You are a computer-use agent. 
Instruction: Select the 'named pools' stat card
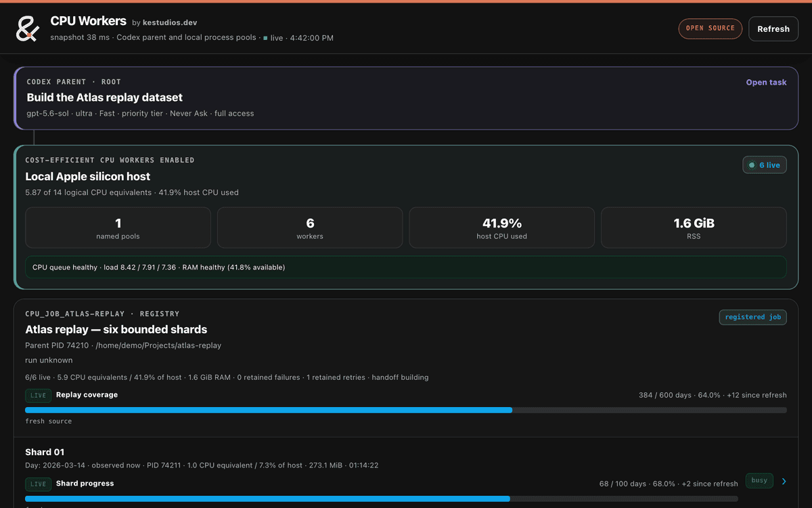118,228
